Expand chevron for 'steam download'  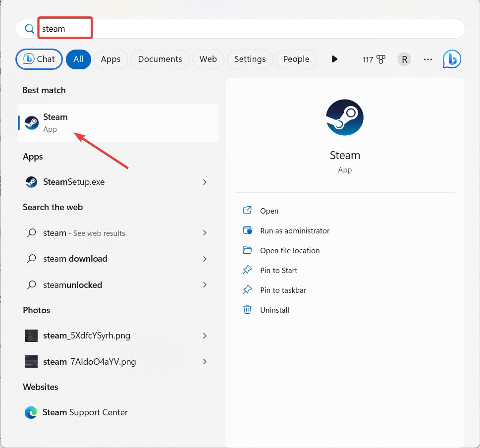[x=205, y=259]
